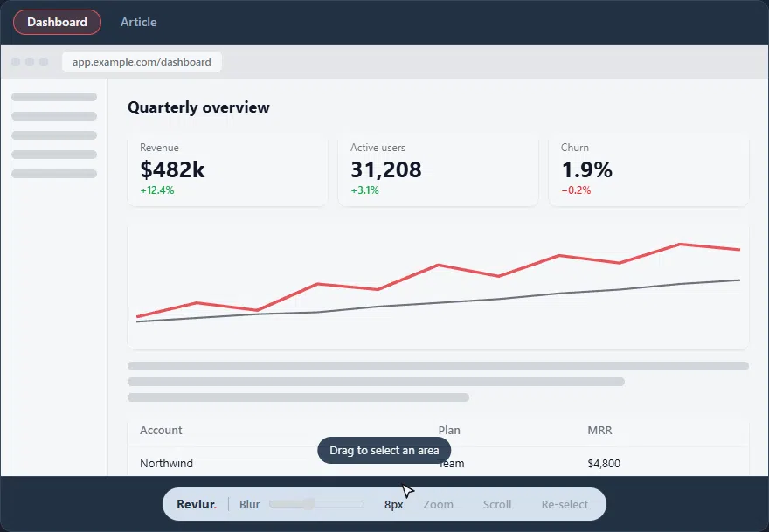
Task: Switch to the Dashboard tab
Action: (x=57, y=22)
